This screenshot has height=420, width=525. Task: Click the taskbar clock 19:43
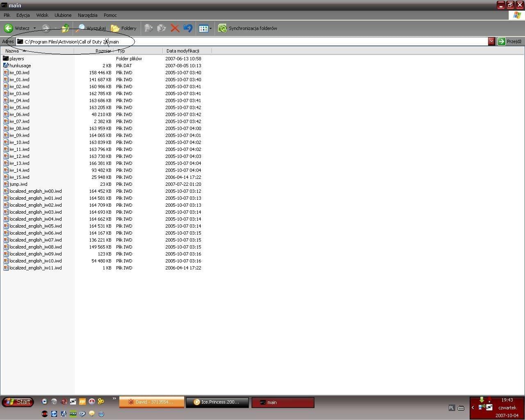coord(507,400)
